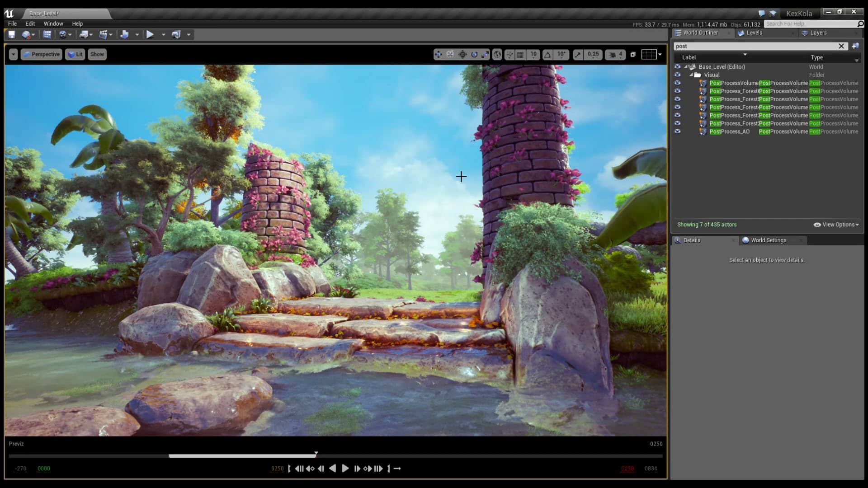
Task: Hide the PostProcess_AO actor
Action: (678, 131)
